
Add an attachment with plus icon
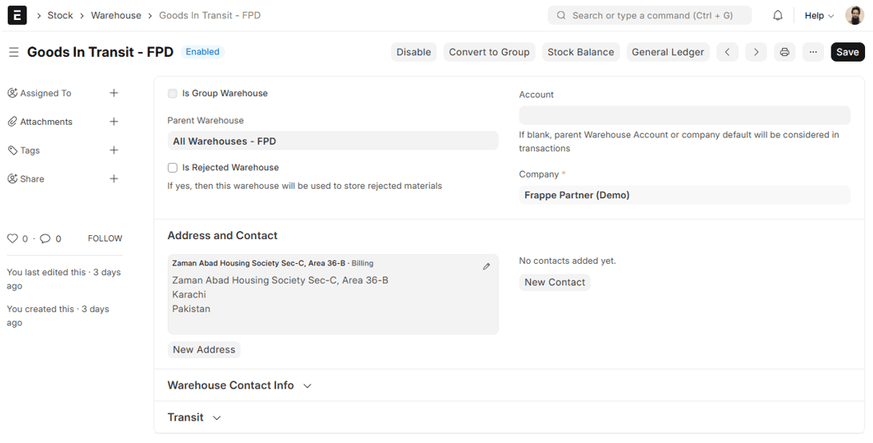tap(114, 121)
